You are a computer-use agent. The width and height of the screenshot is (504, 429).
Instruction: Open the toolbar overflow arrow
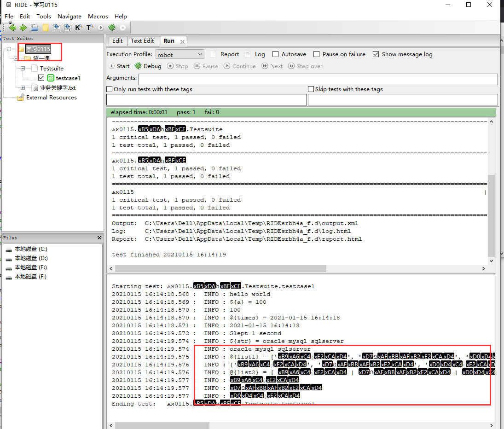10,23
